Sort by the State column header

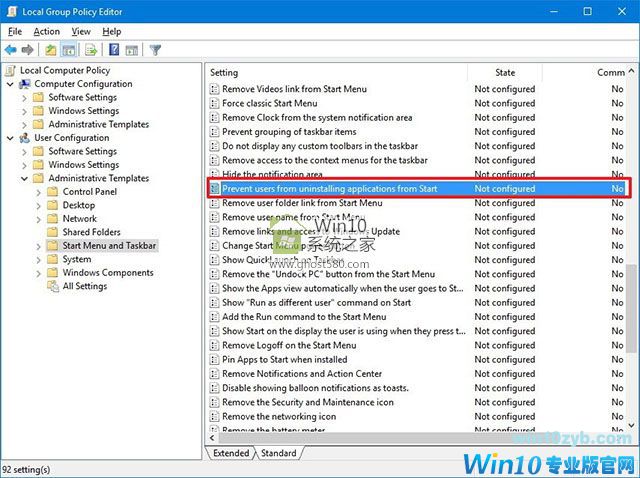(505, 73)
